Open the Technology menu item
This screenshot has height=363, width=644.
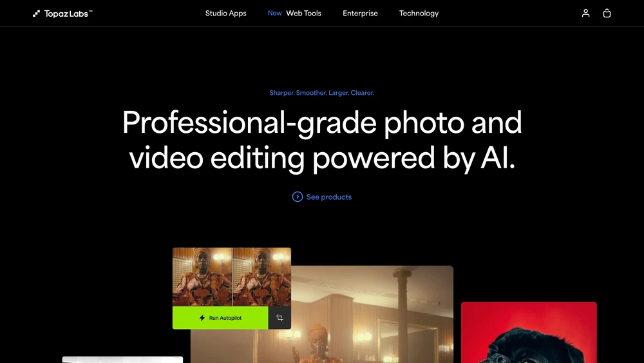419,13
